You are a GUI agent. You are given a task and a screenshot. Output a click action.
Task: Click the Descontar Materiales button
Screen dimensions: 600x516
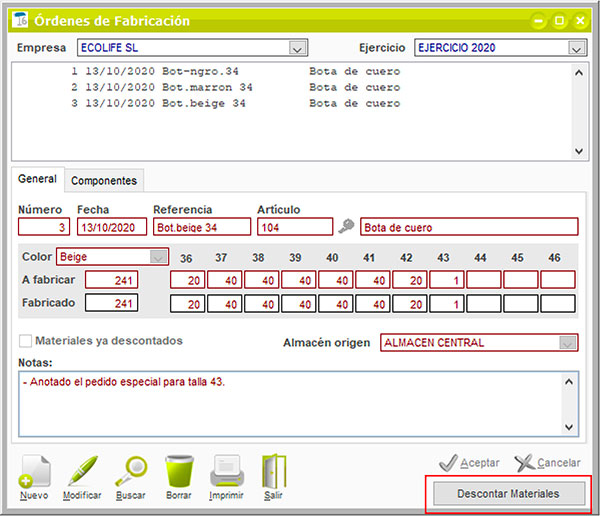click(x=509, y=494)
